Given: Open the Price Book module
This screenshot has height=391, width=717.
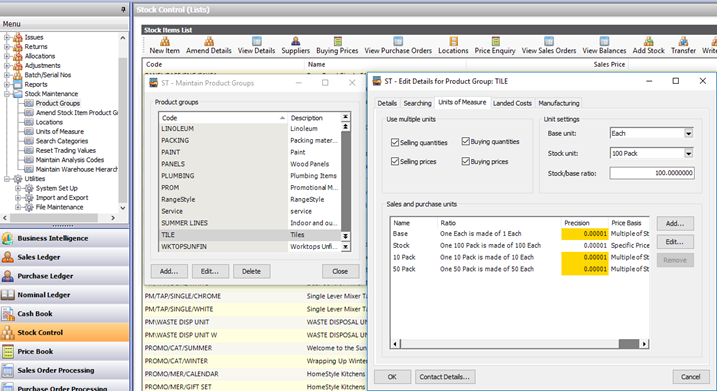Looking at the screenshot, I should coord(64,351).
